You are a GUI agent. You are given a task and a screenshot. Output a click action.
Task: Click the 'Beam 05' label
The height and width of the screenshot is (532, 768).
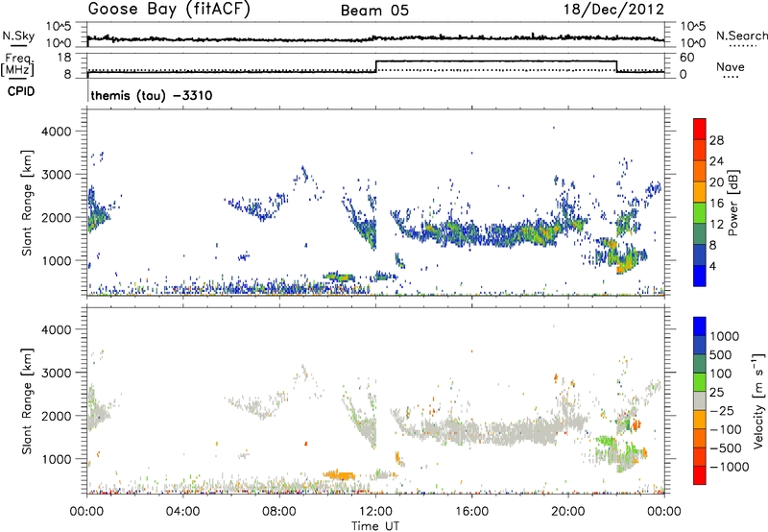tap(374, 11)
